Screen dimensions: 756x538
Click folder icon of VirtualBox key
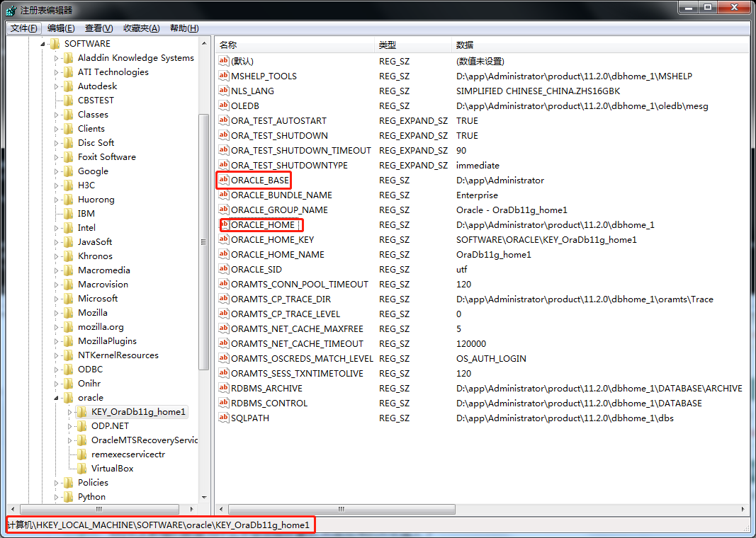pos(82,468)
